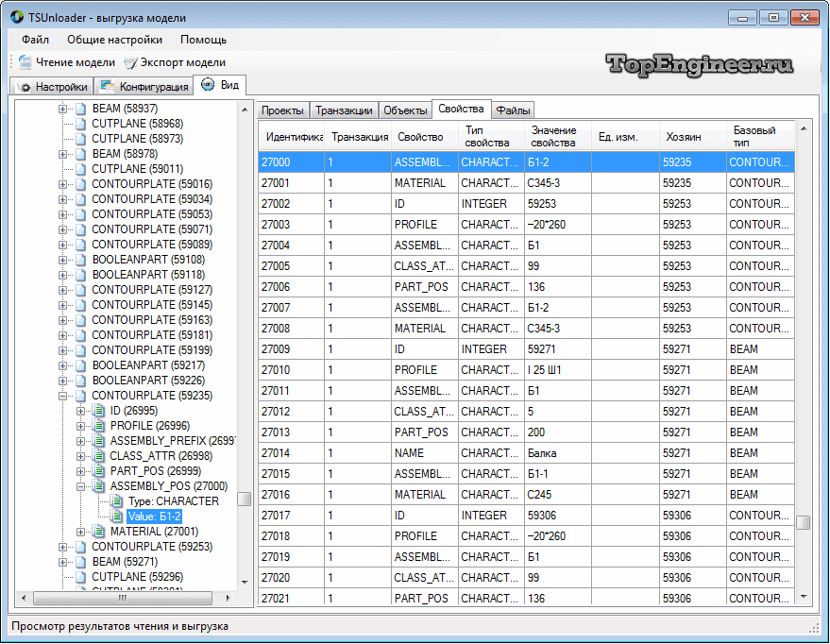The width and height of the screenshot is (830, 644).
Task: Click the table's vertical scrollbar down arrow
Action: coord(805,597)
